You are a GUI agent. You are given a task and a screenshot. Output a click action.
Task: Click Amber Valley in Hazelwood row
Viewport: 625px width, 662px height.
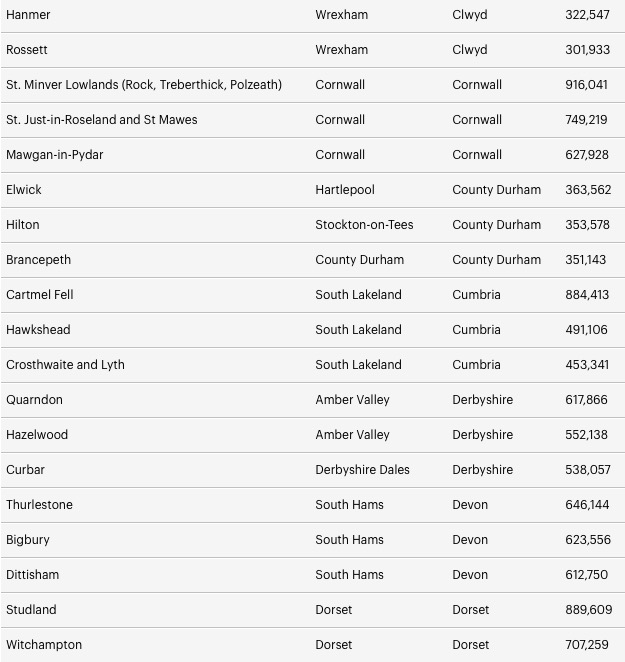(x=352, y=435)
